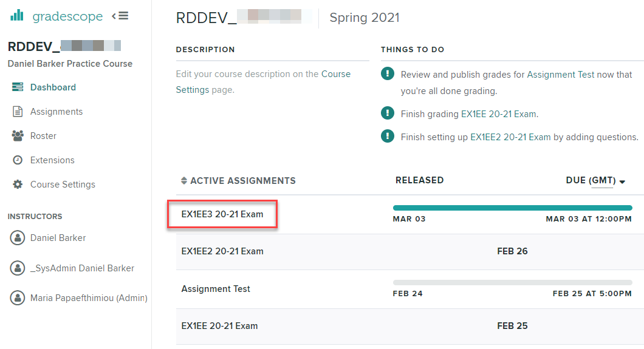This screenshot has height=349, width=644.
Task: Sort assignments by Released column
Action: coord(419,180)
